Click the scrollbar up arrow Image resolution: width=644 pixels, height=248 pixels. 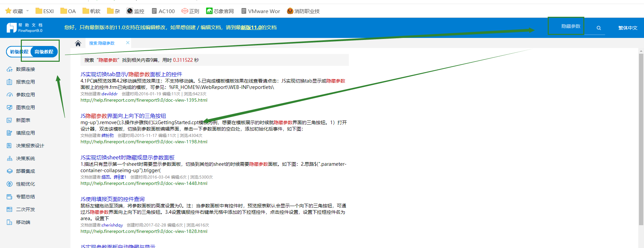pos(641,51)
